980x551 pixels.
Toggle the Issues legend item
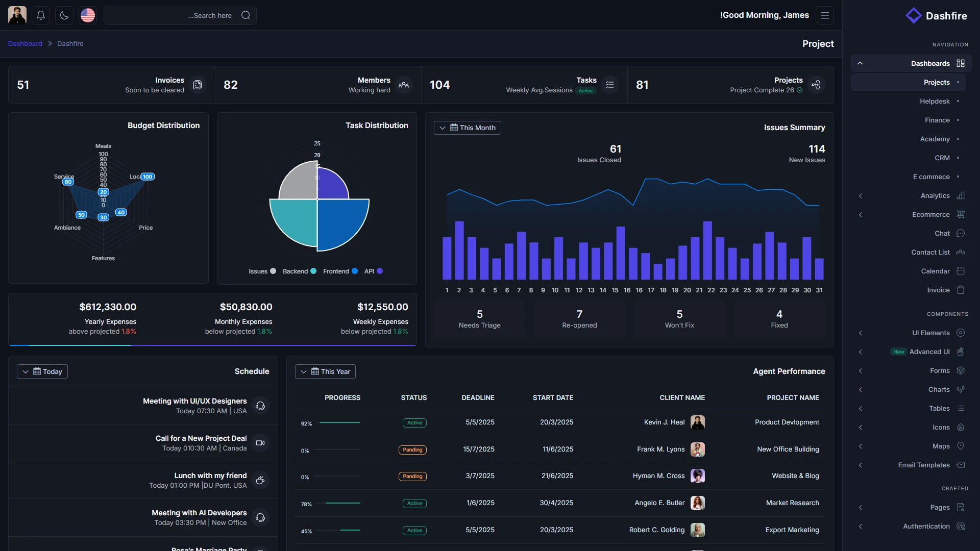pos(262,271)
